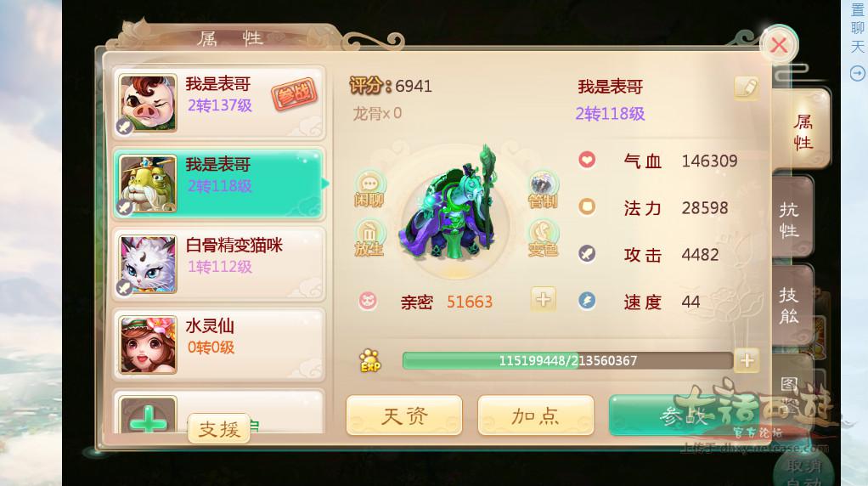Image resolution: width=868 pixels, height=486 pixels.
Task: Open the 闲聊 chat icon
Action: pos(369,189)
